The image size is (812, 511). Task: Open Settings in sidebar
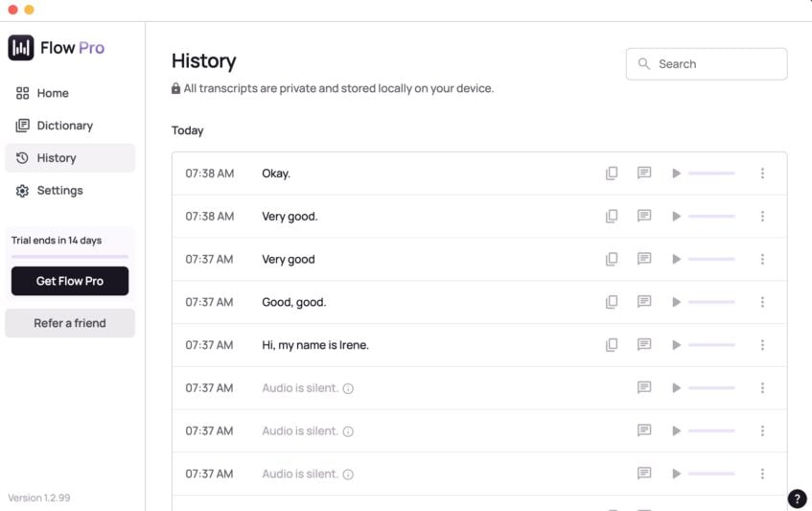(x=70, y=191)
